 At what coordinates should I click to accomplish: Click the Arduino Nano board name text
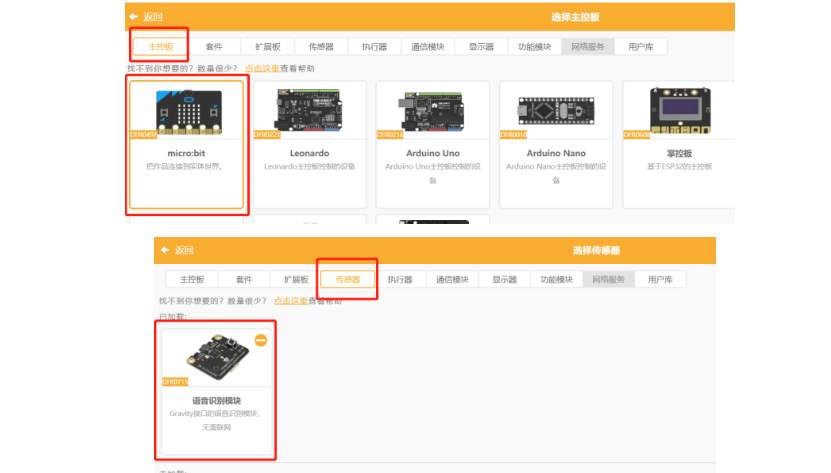[x=556, y=153]
